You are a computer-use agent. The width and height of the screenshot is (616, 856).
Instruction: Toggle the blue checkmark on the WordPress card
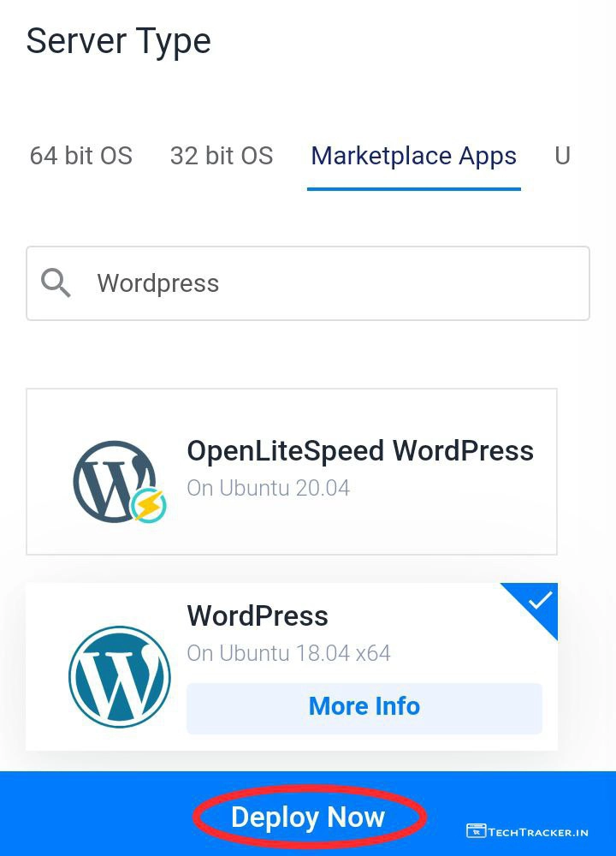click(539, 601)
